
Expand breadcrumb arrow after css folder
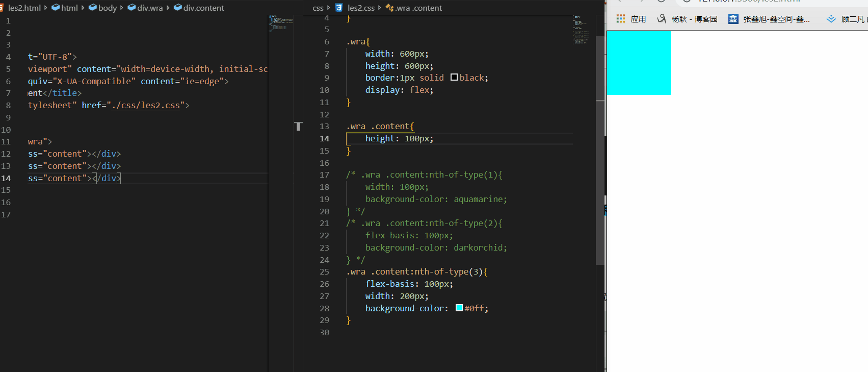(x=329, y=8)
